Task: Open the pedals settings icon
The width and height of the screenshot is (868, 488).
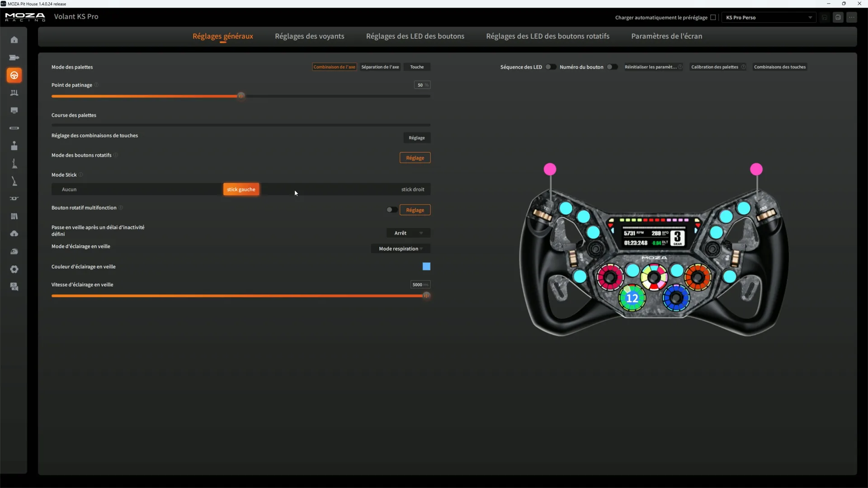Action: 14,93
